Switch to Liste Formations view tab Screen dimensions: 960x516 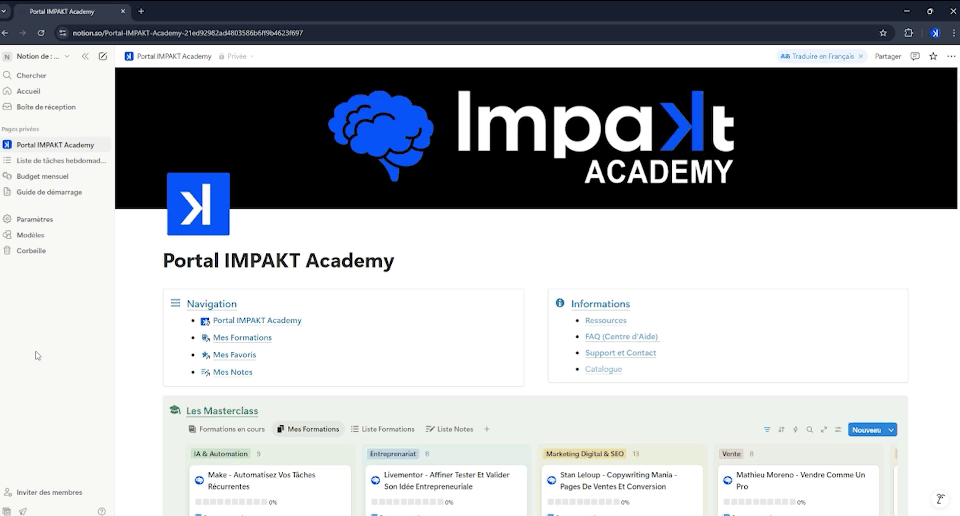click(x=383, y=429)
